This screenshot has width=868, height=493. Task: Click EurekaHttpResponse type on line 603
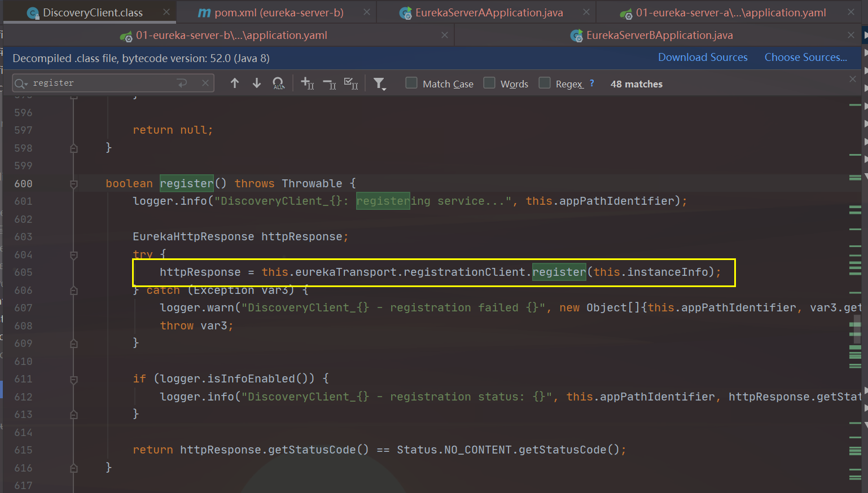[193, 236]
